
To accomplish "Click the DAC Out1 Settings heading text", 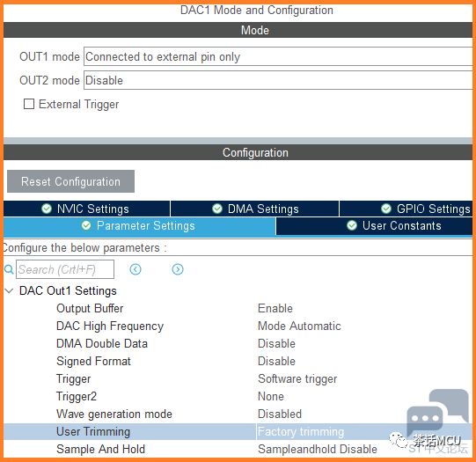I will pyautogui.click(x=68, y=290).
